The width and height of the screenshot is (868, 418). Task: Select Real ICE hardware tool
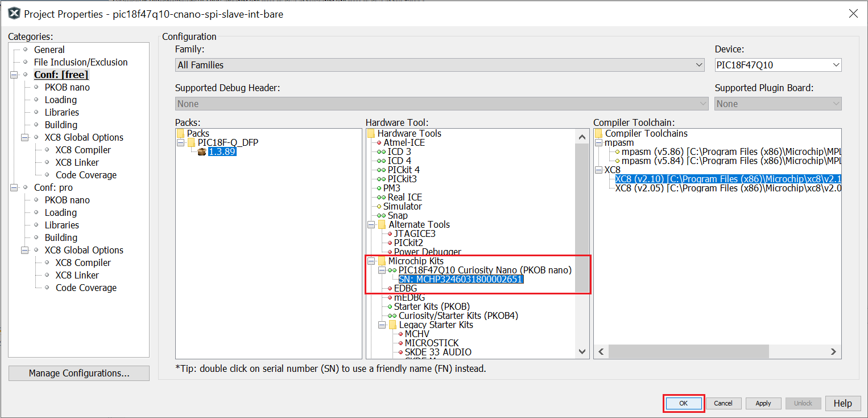point(405,197)
